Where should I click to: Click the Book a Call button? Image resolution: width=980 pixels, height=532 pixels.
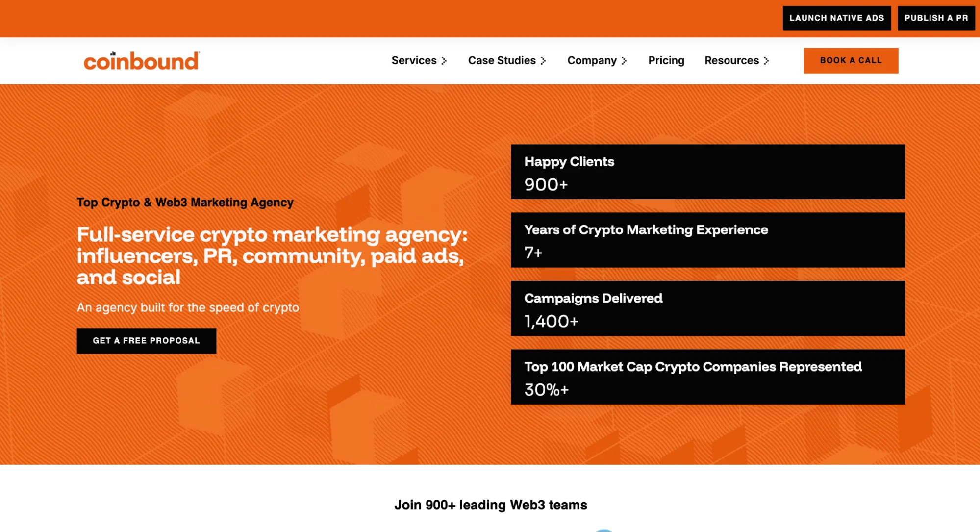[x=851, y=60]
